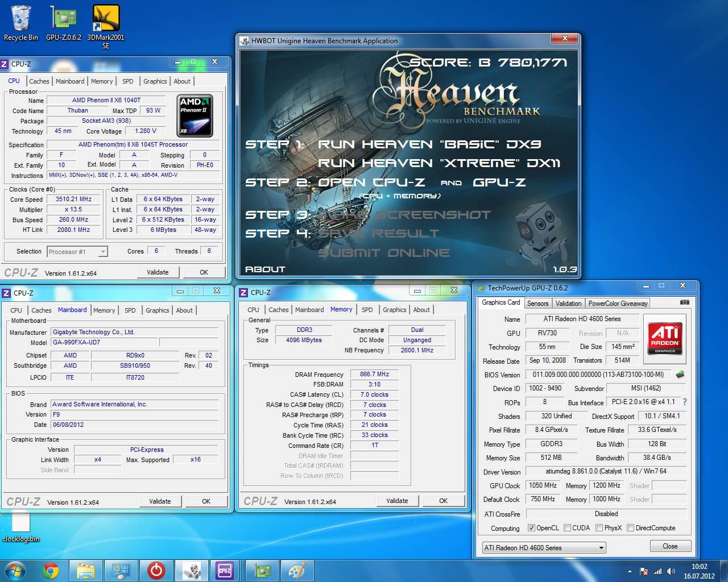Open the ATI Radeon HD 4600 Series dropdown
Screen dimensions: 728x582
click(x=544, y=548)
